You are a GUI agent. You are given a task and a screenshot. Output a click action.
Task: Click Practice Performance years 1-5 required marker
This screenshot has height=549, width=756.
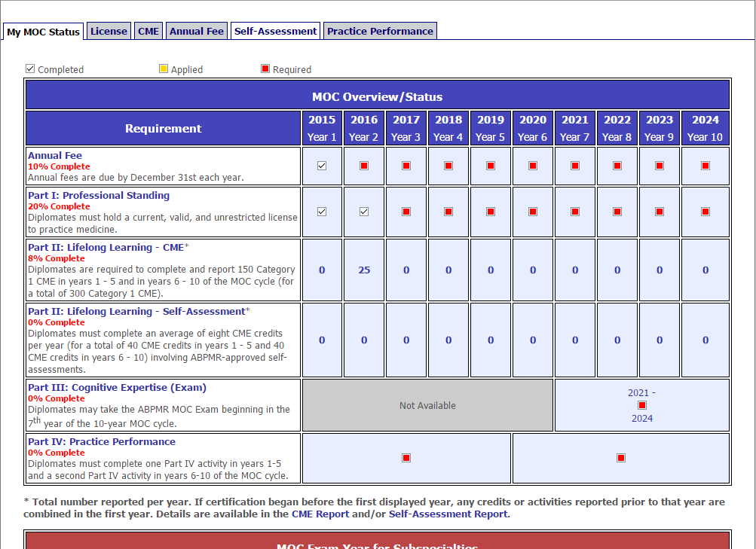[406, 458]
